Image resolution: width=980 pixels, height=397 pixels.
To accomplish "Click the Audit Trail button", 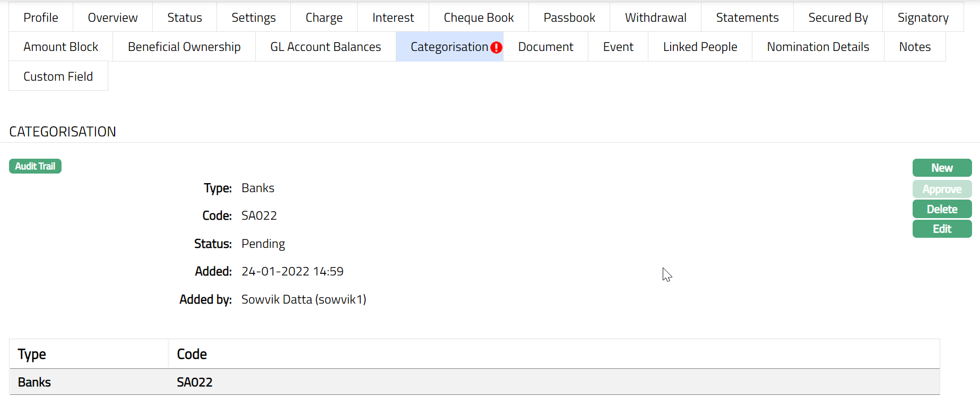I will tap(35, 166).
